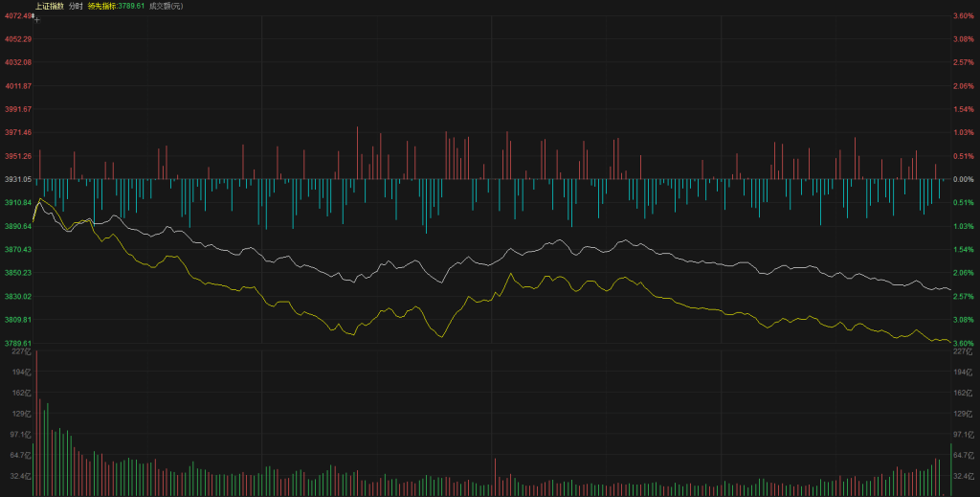Click the 32.4亿 label on right volume axis
The width and height of the screenshot is (980, 497).
coord(963,475)
